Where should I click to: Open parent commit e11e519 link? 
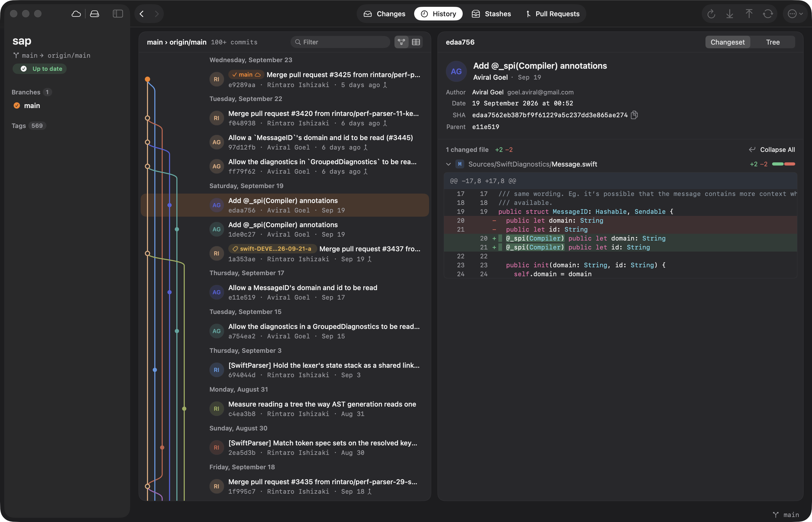486,127
